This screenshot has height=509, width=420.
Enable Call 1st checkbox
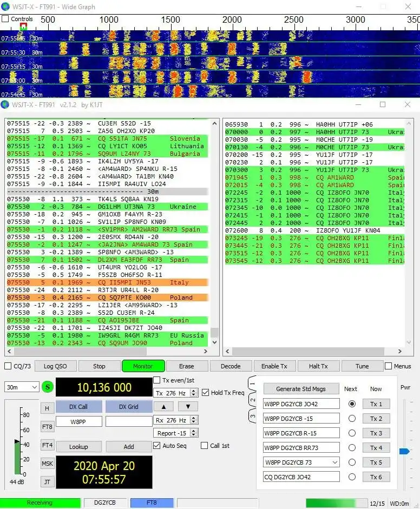pyautogui.click(x=204, y=445)
